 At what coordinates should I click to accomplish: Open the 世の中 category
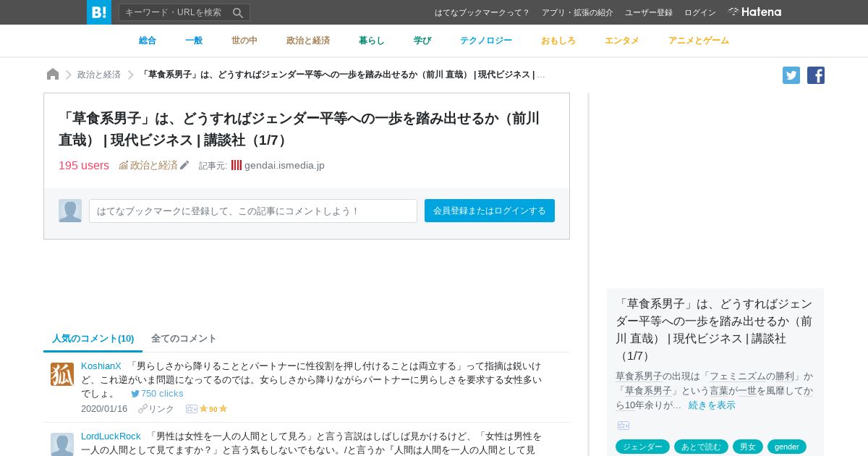point(244,41)
